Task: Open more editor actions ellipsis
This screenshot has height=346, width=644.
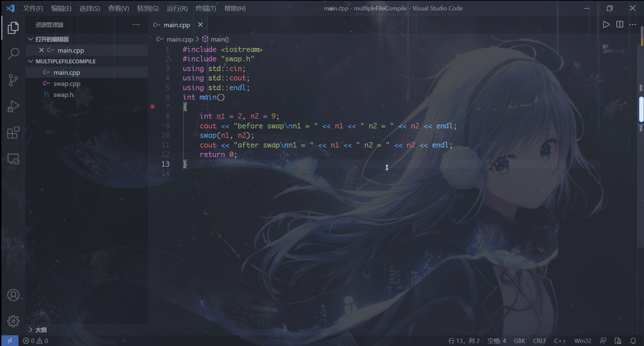Action: (633, 24)
